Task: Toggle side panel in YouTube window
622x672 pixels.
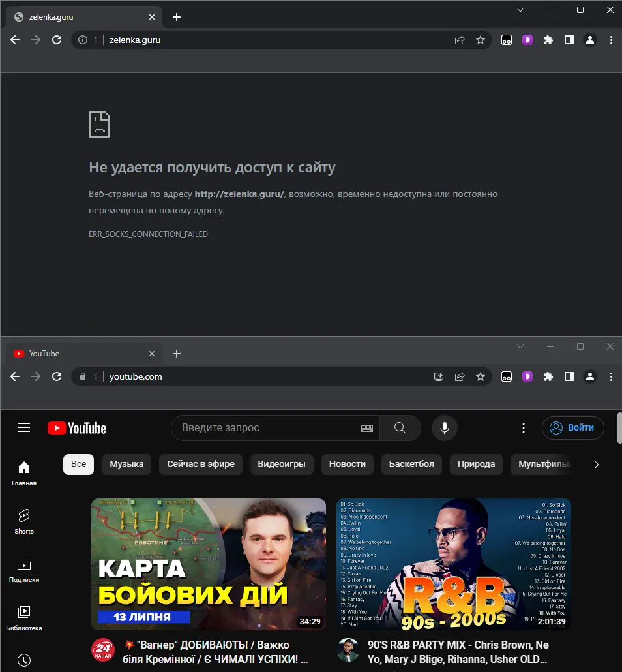Action: point(569,376)
